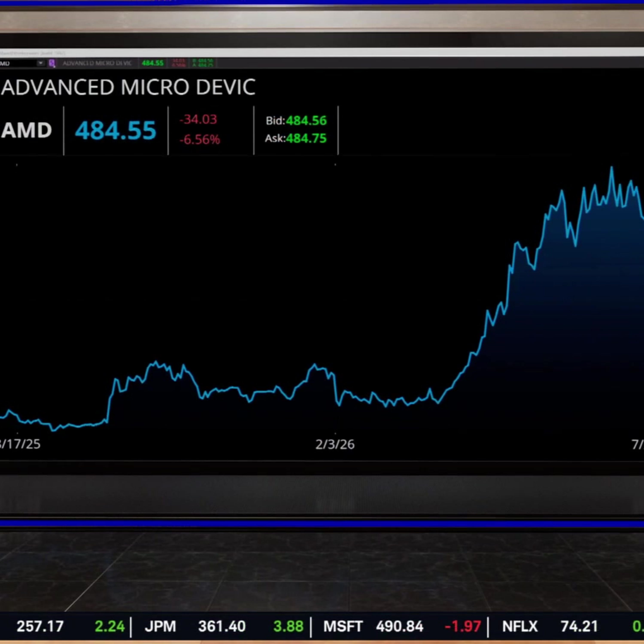The width and height of the screenshot is (644, 644).
Task: Click the green 2.24 ticker change
Action: (x=110, y=626)
